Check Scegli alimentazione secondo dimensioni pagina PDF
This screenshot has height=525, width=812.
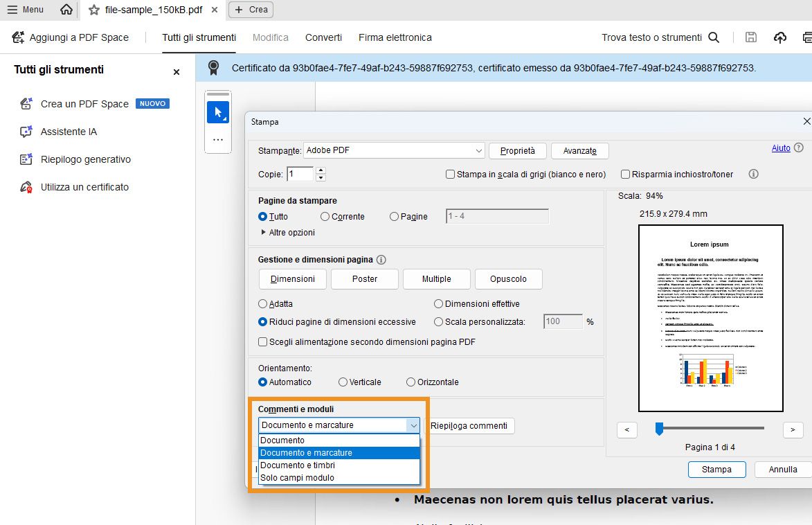(x=262, y=342)
